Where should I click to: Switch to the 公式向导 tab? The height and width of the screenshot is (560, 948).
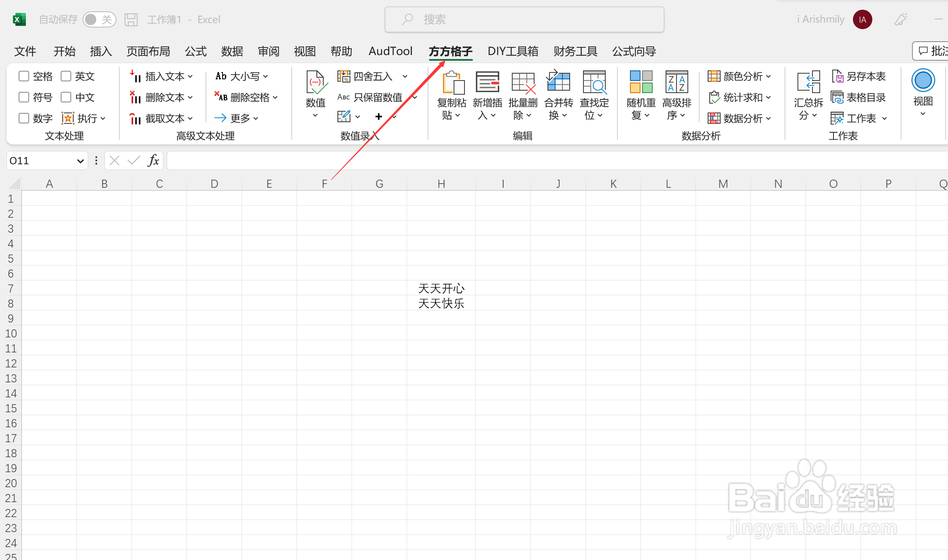click(x=634, y=51)
